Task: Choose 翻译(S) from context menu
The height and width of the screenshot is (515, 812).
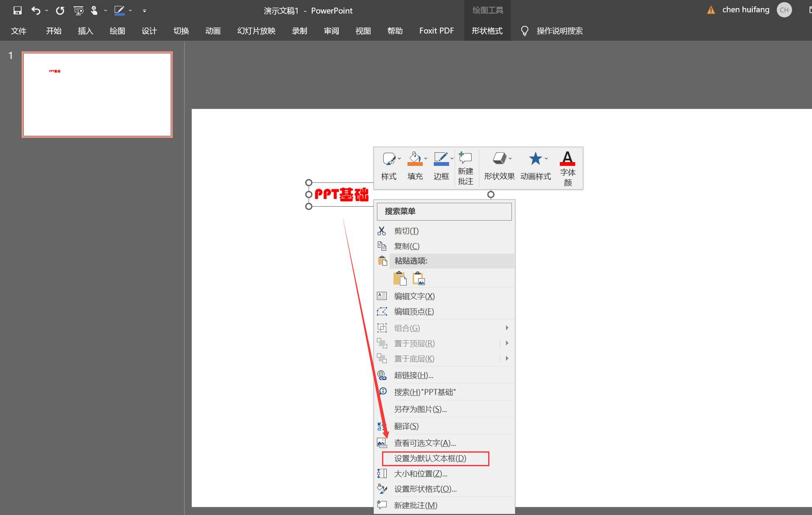Action: (x=444, y=426)
